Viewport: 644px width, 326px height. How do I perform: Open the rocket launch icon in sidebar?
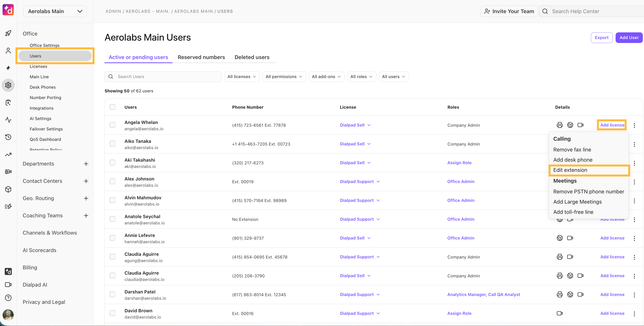pos(8,33)
